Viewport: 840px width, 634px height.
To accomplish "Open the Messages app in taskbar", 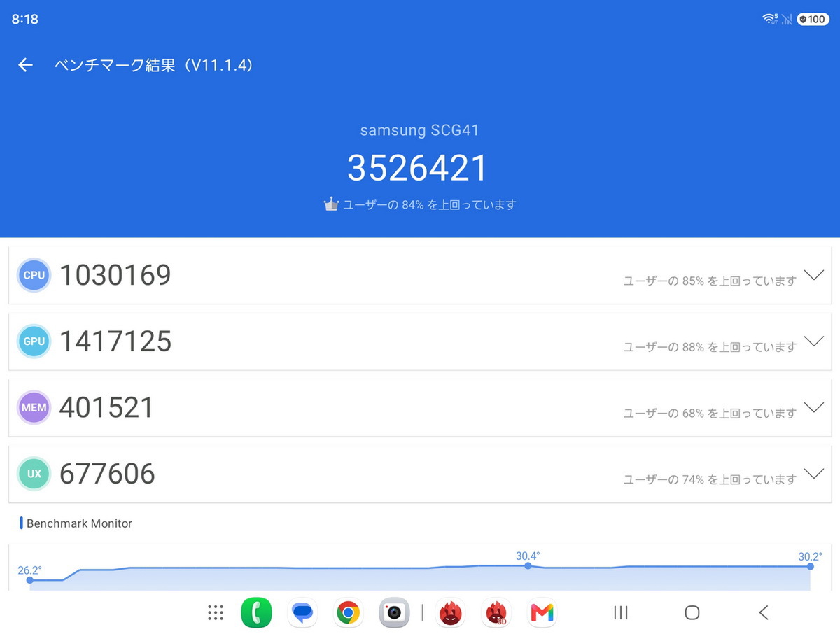I will tap(302, 613).
